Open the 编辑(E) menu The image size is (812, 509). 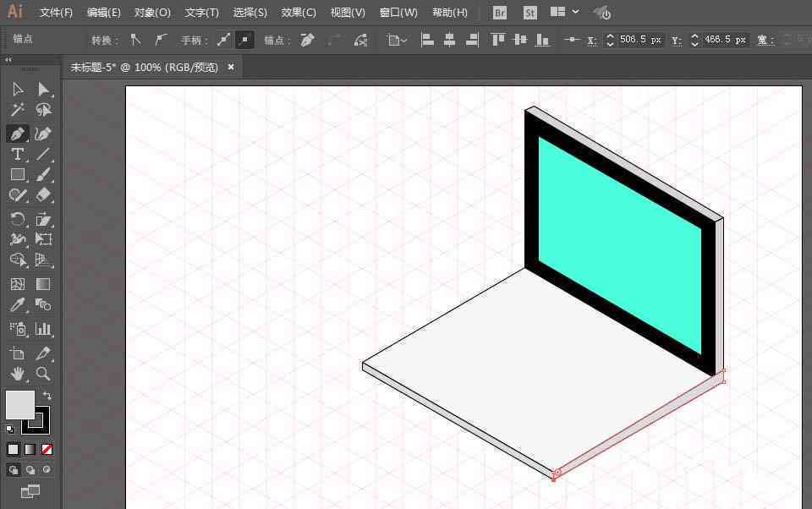tap(103, 13)
